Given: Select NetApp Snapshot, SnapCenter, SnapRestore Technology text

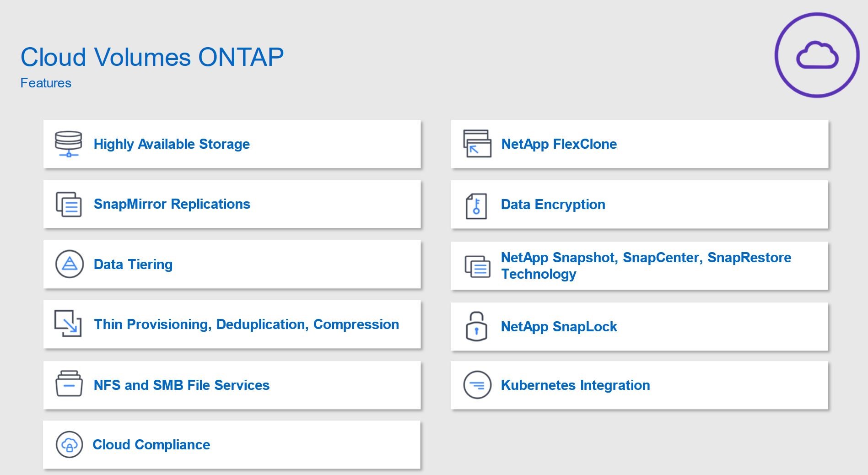Looking at the screenshot, I should pyautogui.click(x=646, y=266).
